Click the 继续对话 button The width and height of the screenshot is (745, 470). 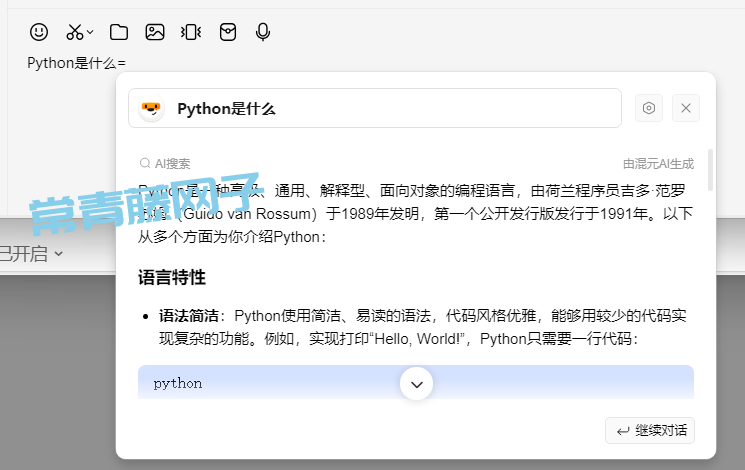click(x=650, y=430)
